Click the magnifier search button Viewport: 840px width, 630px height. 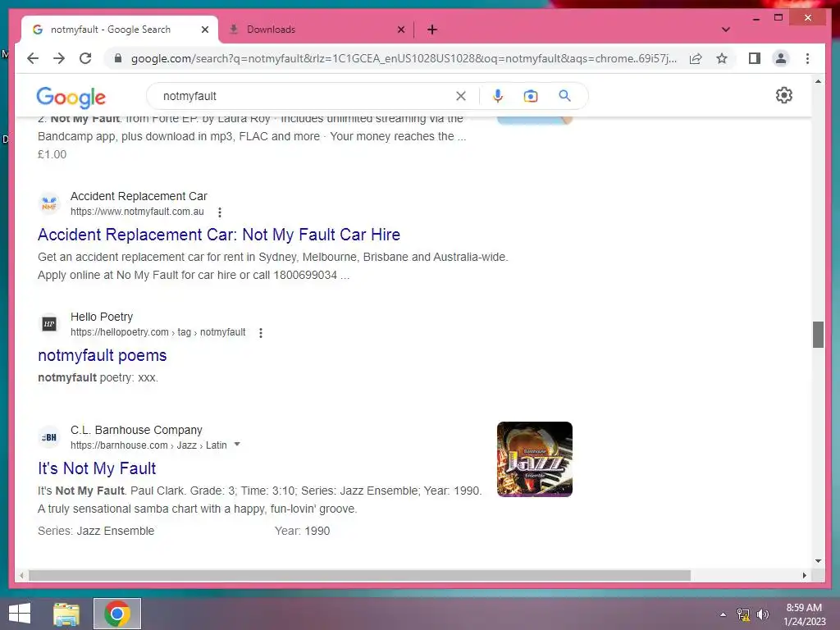click(564, 96)
